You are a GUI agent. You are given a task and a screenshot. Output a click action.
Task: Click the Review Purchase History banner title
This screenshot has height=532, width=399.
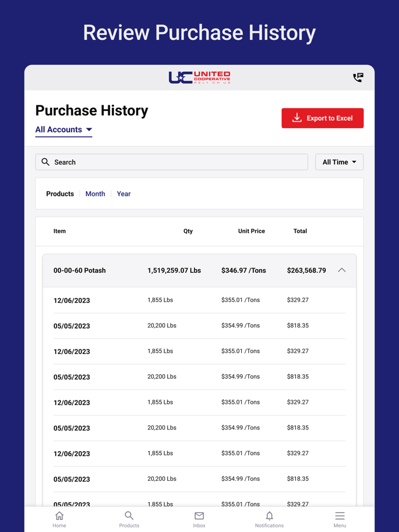pos(199,33)
